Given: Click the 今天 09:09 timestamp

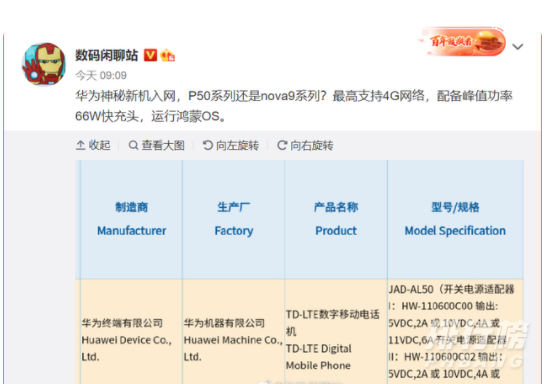Looking at the screenshot, I should pyautogui.click(x=101, y=75).
